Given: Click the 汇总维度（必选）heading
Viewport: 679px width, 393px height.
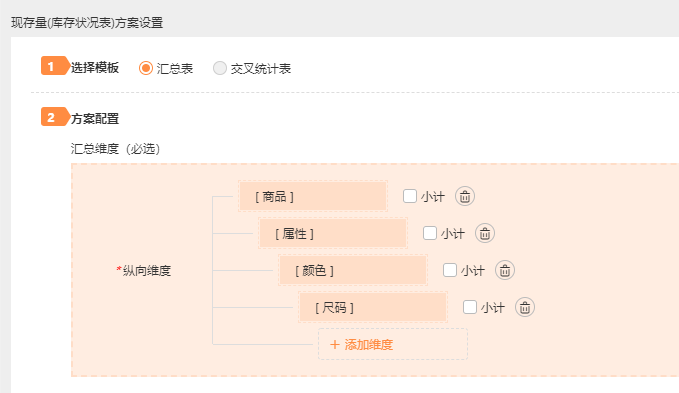Looking at the screenshot, I should 115,149.
